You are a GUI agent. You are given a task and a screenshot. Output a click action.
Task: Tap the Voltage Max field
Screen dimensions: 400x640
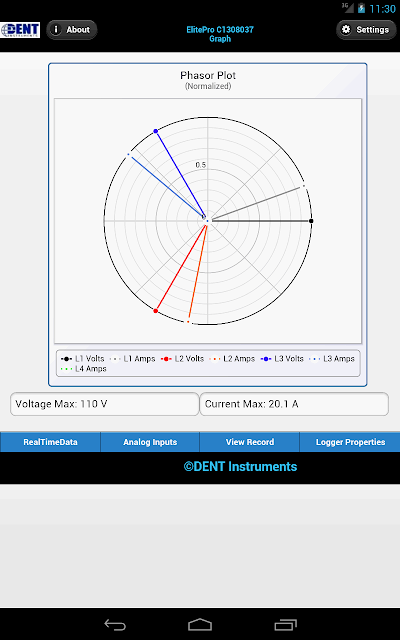pos(104,404)
